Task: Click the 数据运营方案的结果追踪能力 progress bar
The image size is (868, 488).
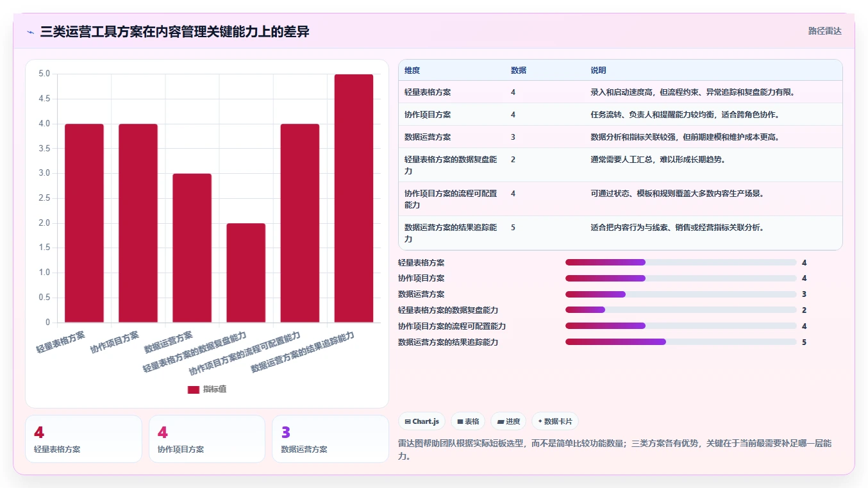Action: tap(681, 342)
